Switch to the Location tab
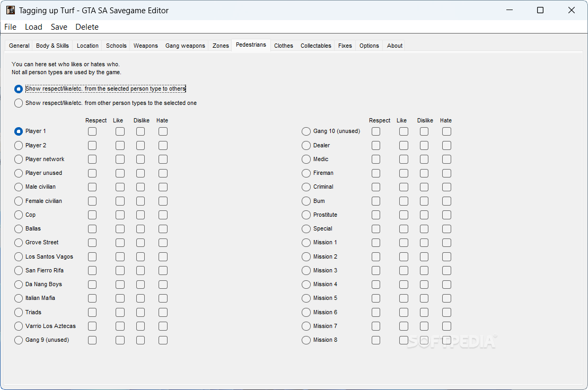Viewport: 588px width, 390px height. tap(87, 46)
